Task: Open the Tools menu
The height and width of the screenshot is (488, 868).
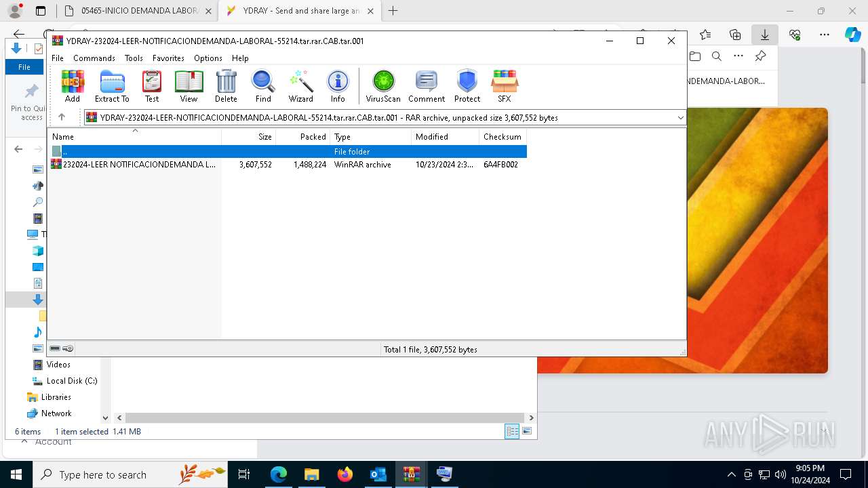Action: [x=134, y=58]
